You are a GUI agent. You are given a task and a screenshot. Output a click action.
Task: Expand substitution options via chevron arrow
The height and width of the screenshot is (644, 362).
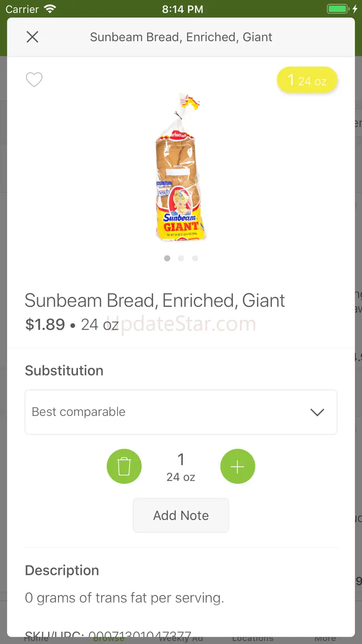pos(317,412)
